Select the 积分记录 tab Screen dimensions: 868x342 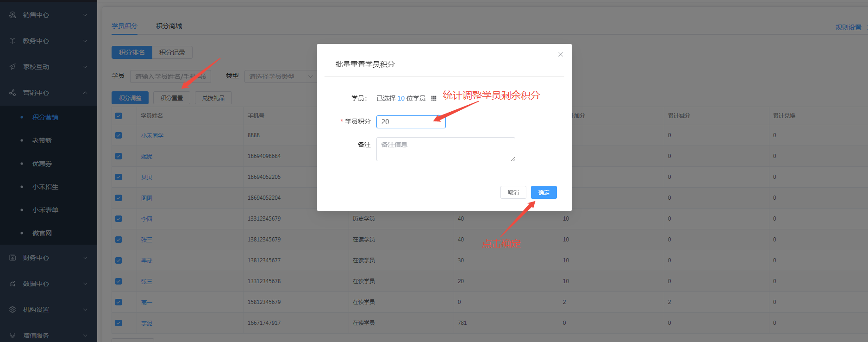point(172,52)
